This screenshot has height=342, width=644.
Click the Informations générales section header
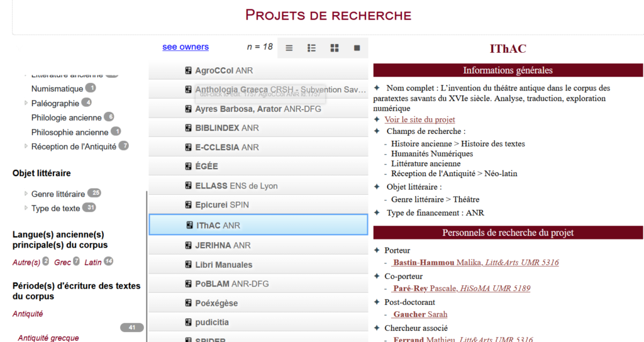(x=508, y=70)
